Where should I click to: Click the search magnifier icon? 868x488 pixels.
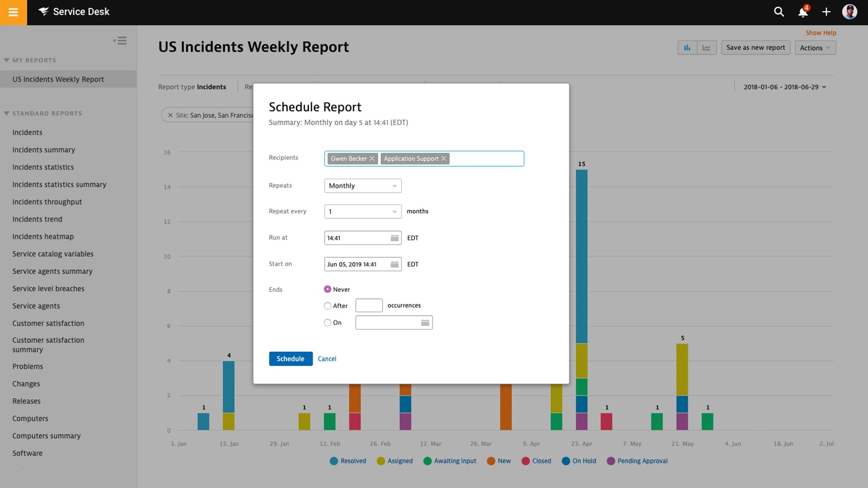(778, 12)
